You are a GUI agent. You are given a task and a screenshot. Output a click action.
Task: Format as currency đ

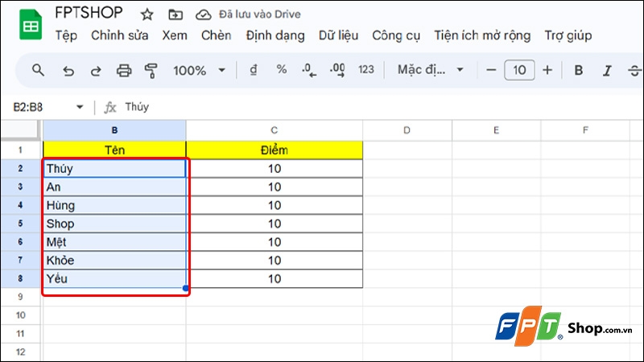coord(254,70)
